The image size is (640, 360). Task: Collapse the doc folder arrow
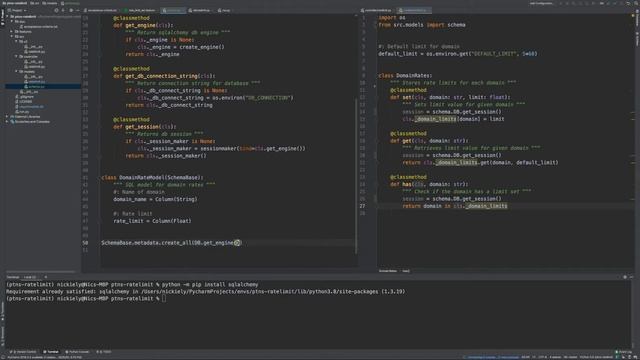(x=12, y=22)
